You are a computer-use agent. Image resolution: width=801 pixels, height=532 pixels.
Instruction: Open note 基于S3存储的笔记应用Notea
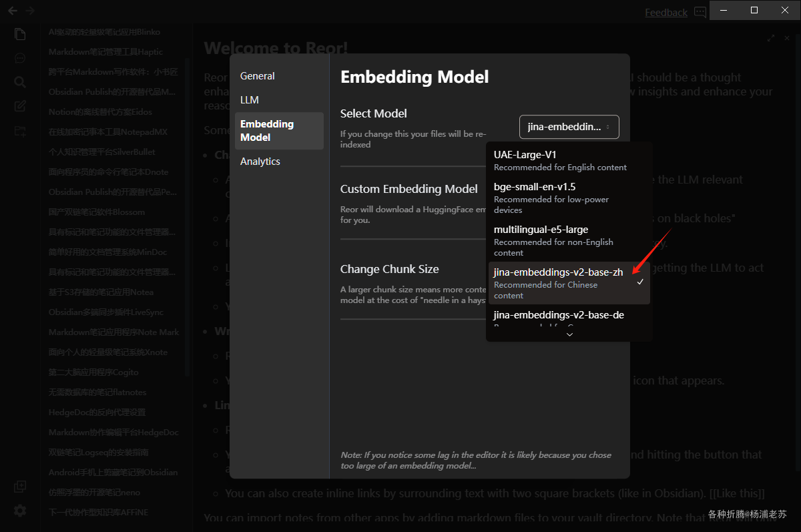[101, 292]
